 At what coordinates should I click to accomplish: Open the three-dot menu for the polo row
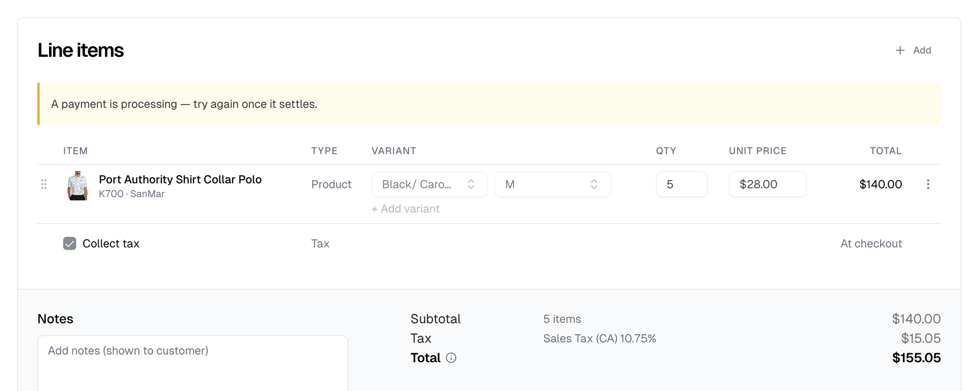[928, 184]
